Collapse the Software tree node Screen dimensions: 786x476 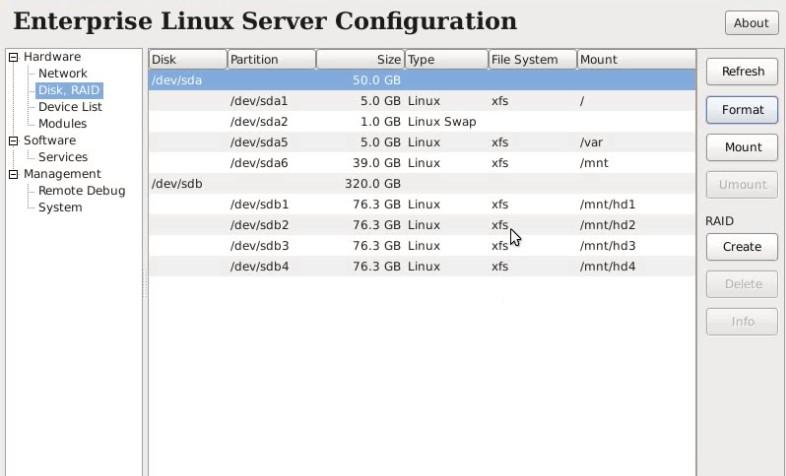pos(14,141)
